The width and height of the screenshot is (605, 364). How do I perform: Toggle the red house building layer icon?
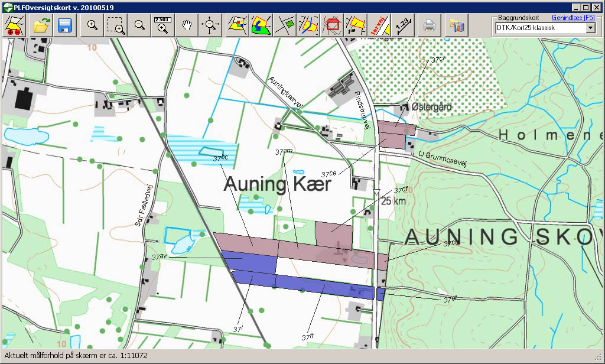click(x=332, y=25)
